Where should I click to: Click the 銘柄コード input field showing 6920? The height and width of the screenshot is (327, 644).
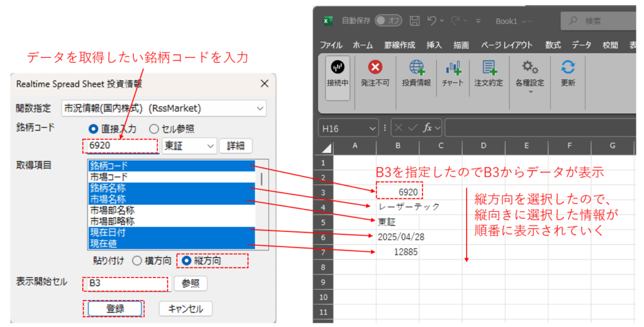click(x=123, y=146)
